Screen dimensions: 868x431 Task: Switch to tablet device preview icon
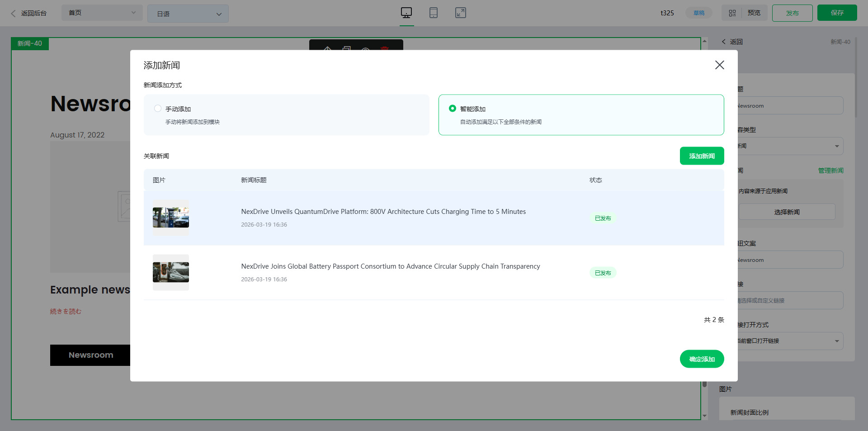(434, 13)
